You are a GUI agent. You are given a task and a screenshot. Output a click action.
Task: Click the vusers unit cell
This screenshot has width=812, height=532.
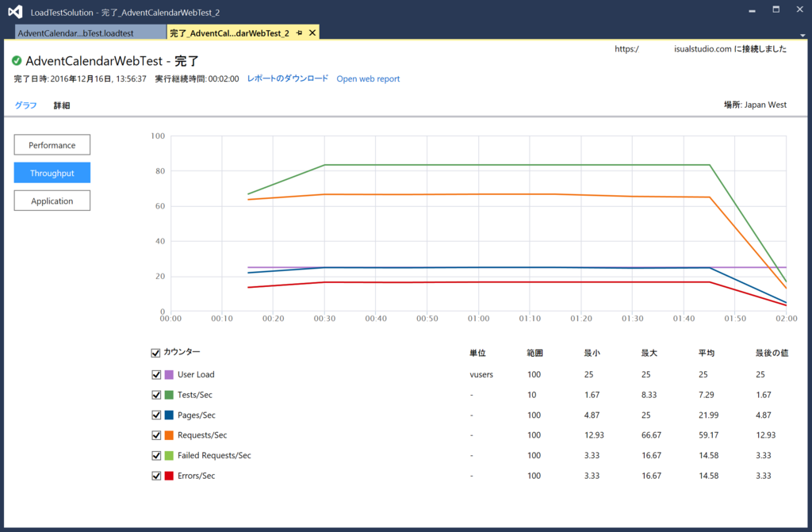pos(481,374)
